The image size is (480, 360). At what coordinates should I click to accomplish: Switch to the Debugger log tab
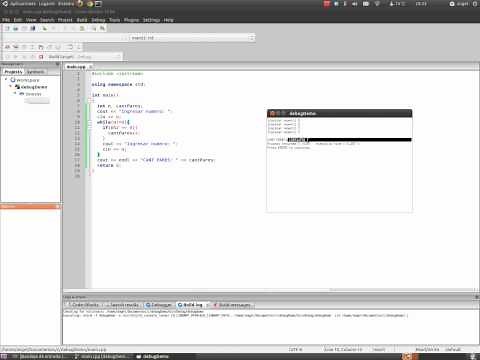[x=159, y=305]
